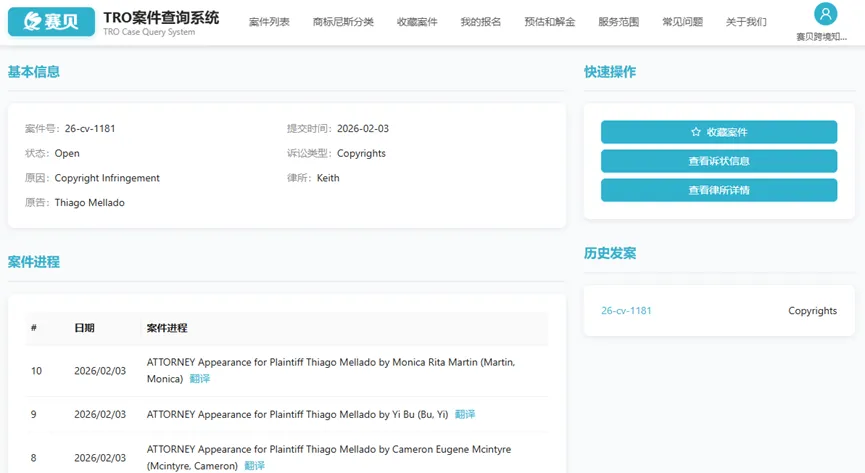Click the 查看诉状信息 button
Image resolution: width=865 pixels, height=473 pixels.
pos(719,161)
